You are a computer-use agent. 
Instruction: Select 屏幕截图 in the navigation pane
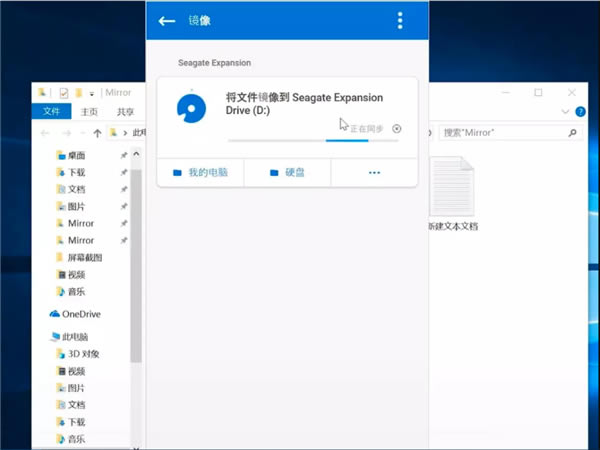[80, 258]
